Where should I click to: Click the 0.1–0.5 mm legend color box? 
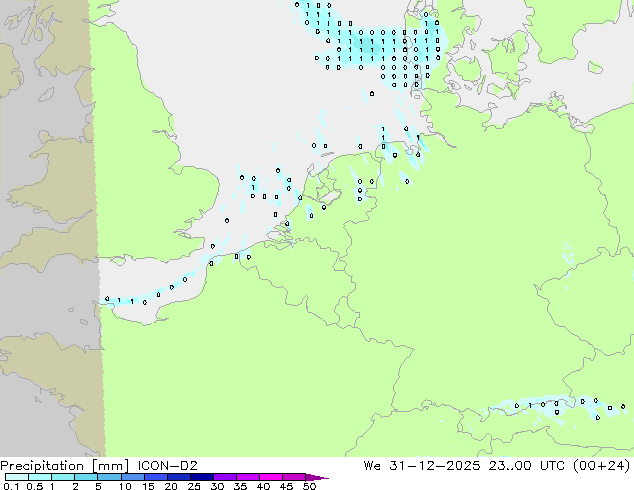[x=17, y=477]
